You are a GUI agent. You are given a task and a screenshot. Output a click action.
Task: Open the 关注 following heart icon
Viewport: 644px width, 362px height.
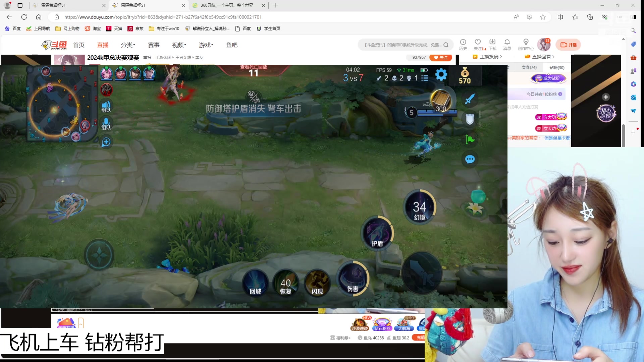[478, 45]
